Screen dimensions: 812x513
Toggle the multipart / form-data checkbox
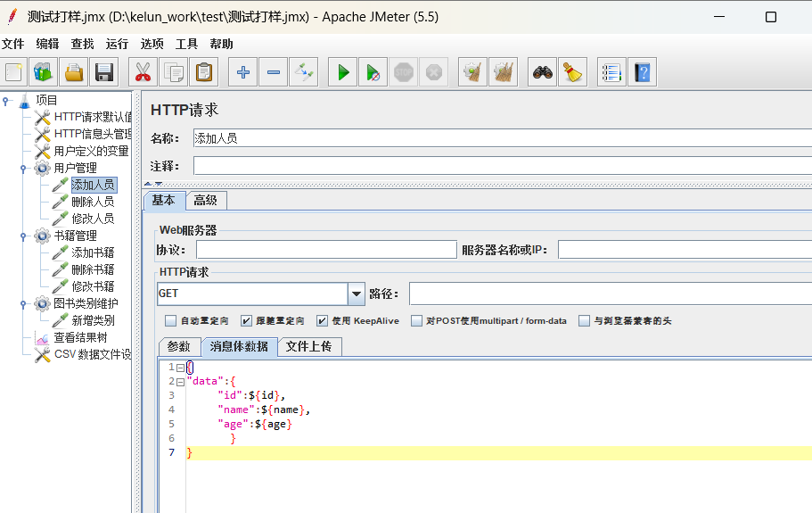click(x=416, y=321)
